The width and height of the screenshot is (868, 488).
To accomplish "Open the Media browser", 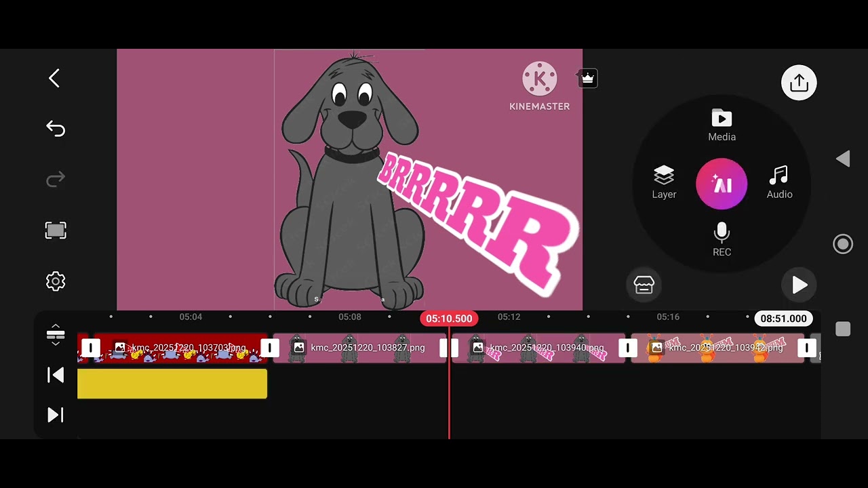I will click(x=722, y=126).
